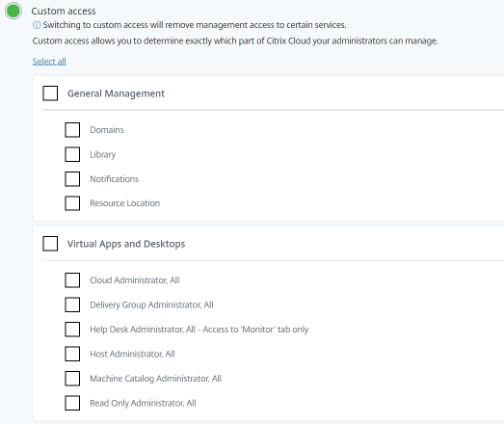Image resolution: width=504 pixels, height=424 pixels.
Task: Click the Custom access label text
Action: pyautogui.click(x=64, y=11)
